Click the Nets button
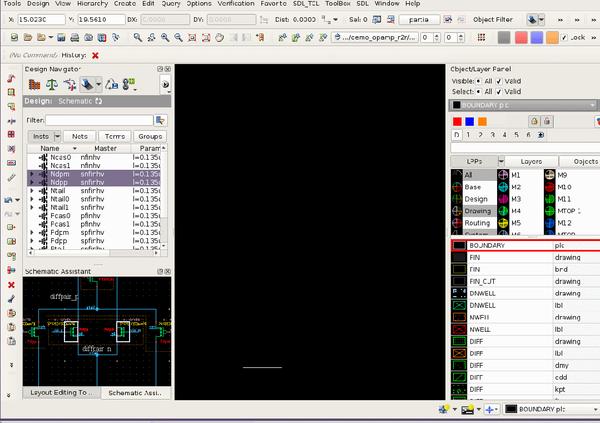Screen dimensions: 600x423 [80, 136]
